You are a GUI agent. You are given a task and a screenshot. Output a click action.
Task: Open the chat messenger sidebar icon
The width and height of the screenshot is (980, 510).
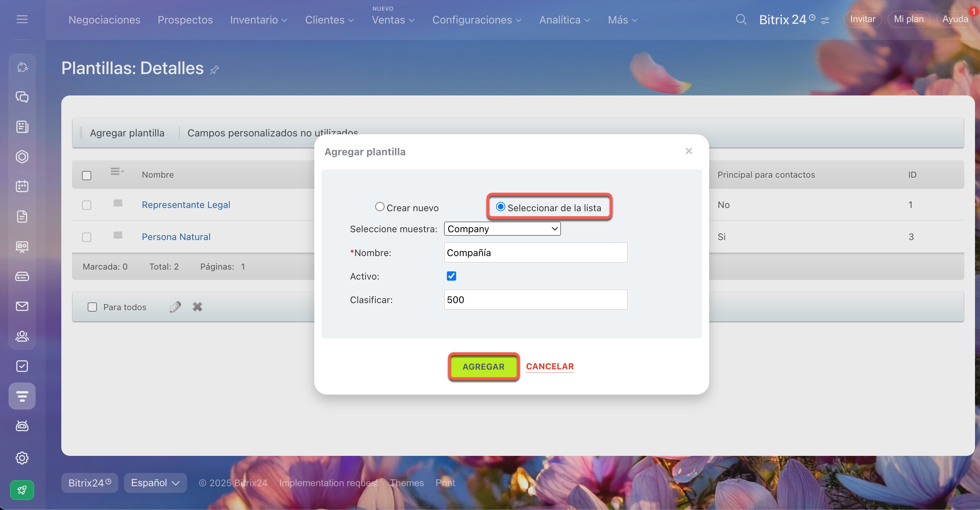pos(22,97)
